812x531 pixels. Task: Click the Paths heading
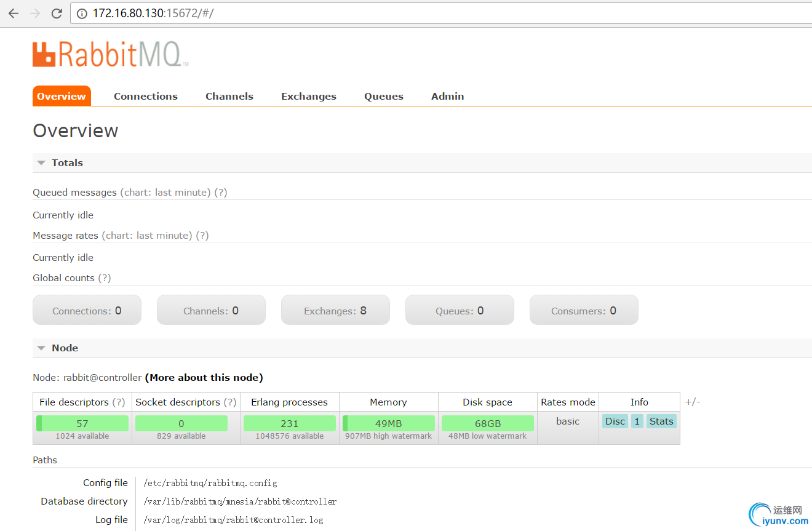pyautogui.click(x=45, y=460)
